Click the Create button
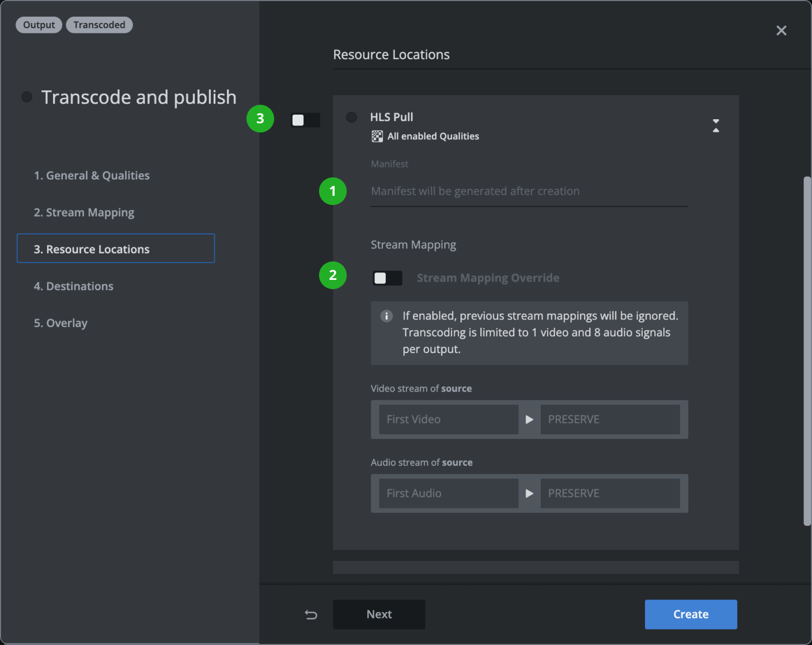 [x=690, y=614]
